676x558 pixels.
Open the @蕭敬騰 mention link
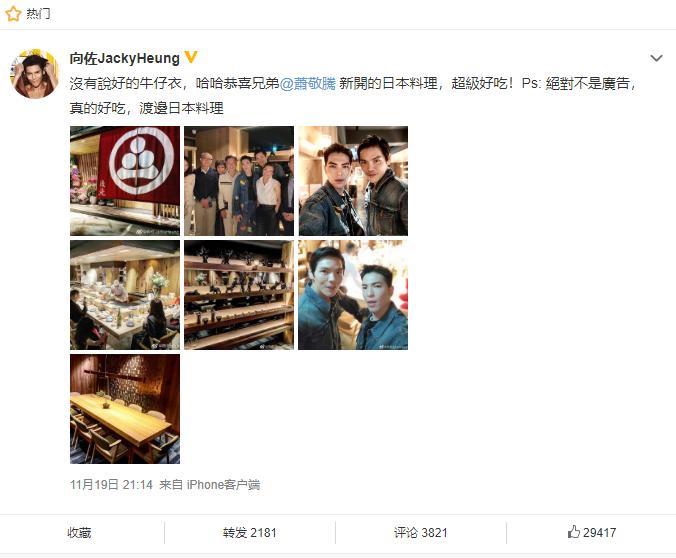click(x=307, y=83)
